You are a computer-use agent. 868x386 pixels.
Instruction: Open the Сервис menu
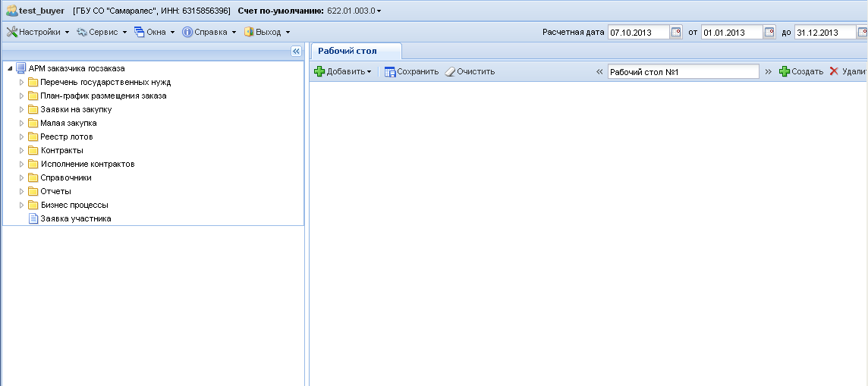[x=102, y=32]
